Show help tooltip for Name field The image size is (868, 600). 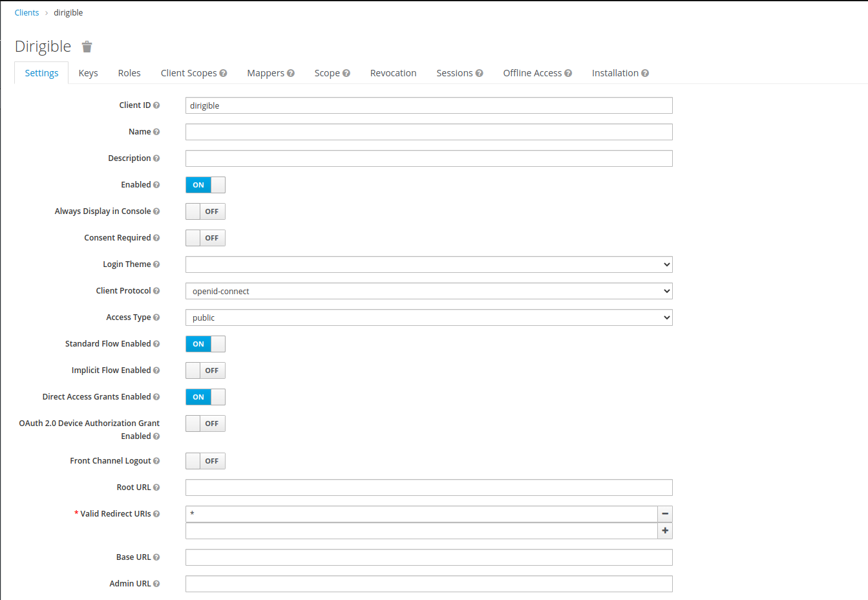point(156,132)
